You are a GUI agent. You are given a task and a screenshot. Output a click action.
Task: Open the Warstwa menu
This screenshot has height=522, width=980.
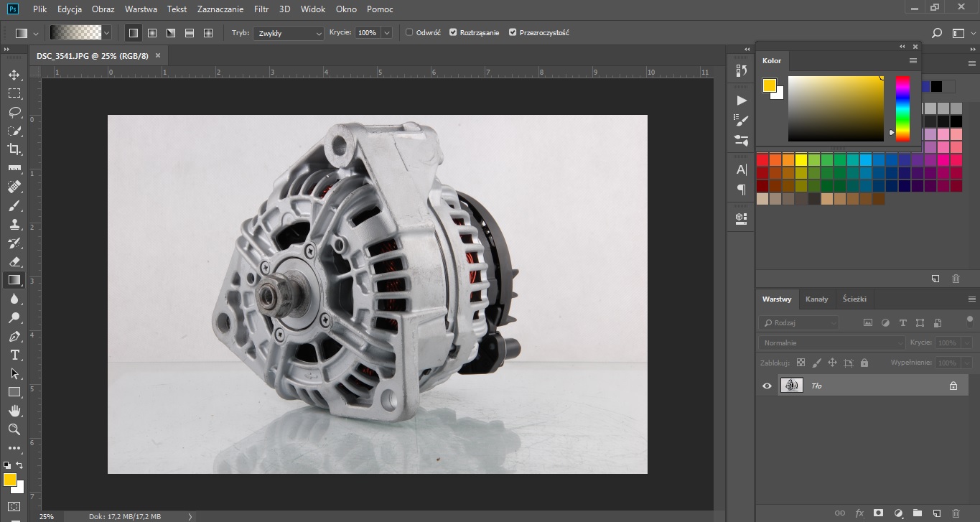(x=141, y=9)
